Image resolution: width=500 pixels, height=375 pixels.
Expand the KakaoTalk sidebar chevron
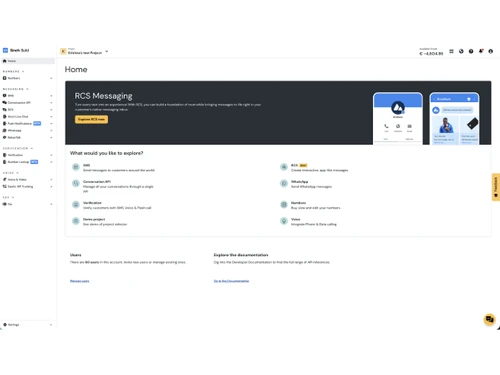[x=51, y=137]
